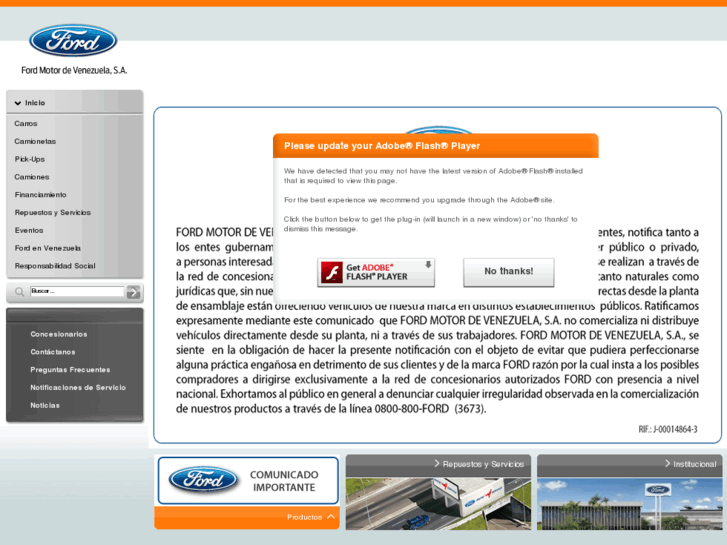Select Camiones in the sidebar
The height and width of the screenshot is (545, 727).
[x=32, y=177]
